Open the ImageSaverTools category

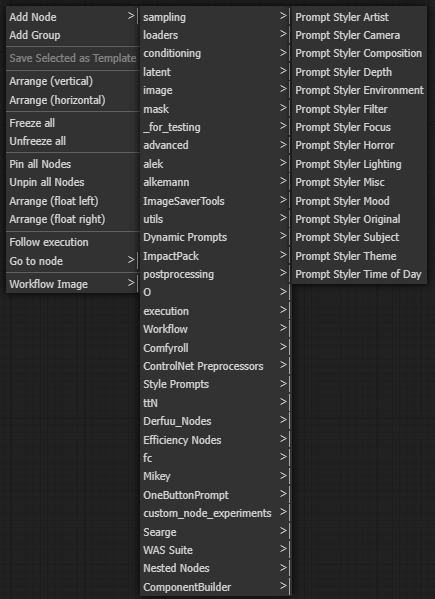click(215, 201)
